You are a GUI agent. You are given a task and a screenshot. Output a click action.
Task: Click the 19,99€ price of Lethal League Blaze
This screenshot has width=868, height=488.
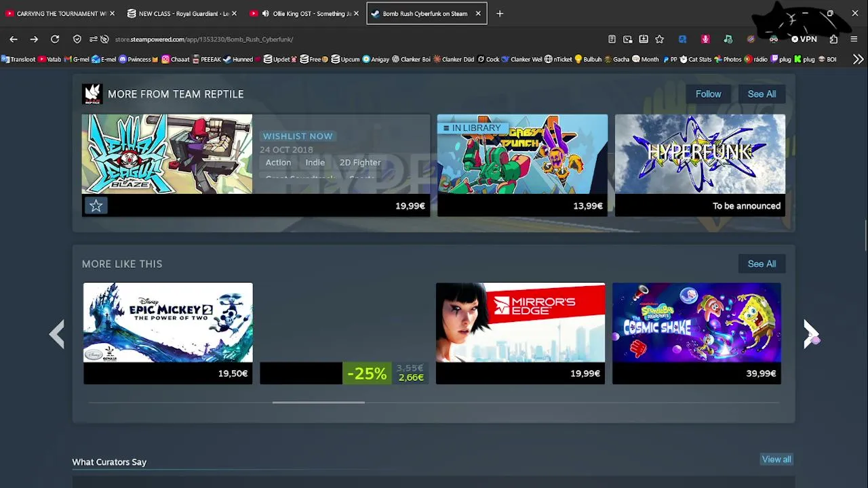[410, 206]
